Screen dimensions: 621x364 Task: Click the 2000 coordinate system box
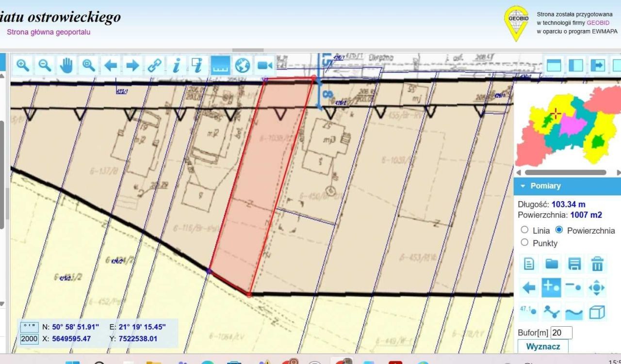pos(29,338)
